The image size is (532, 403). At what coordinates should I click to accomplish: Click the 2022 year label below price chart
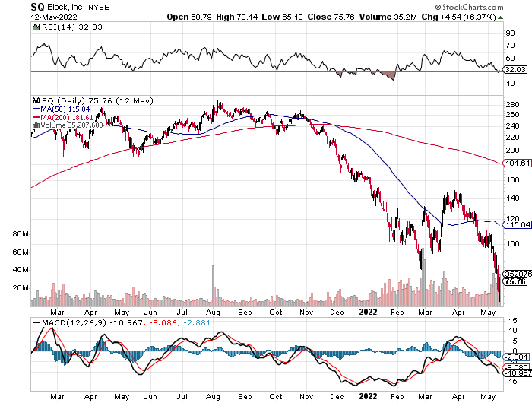[368, 312]
